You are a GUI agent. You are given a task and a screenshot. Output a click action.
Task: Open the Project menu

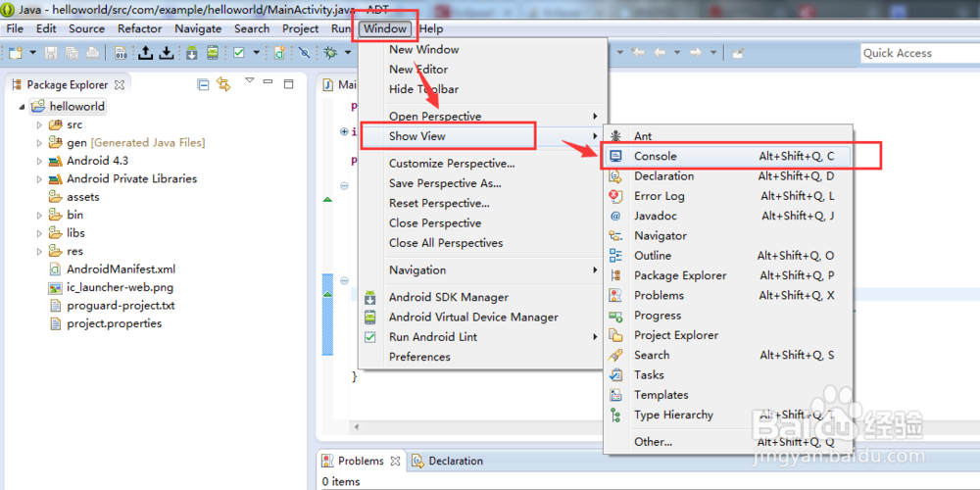(300, 28)
